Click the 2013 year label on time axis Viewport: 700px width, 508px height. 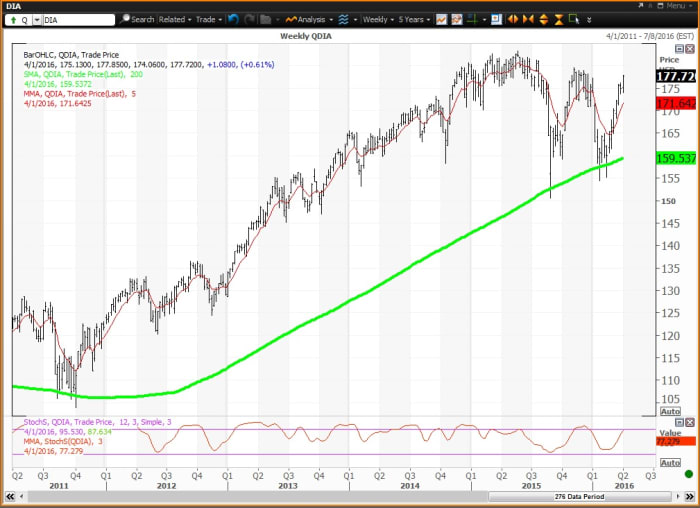288,486
